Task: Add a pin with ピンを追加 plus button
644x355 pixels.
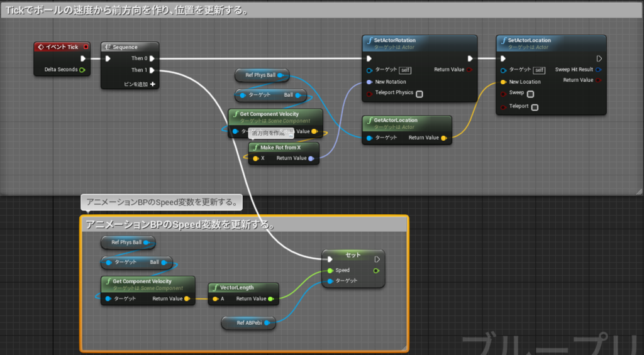Action: [x=153, y=84]
